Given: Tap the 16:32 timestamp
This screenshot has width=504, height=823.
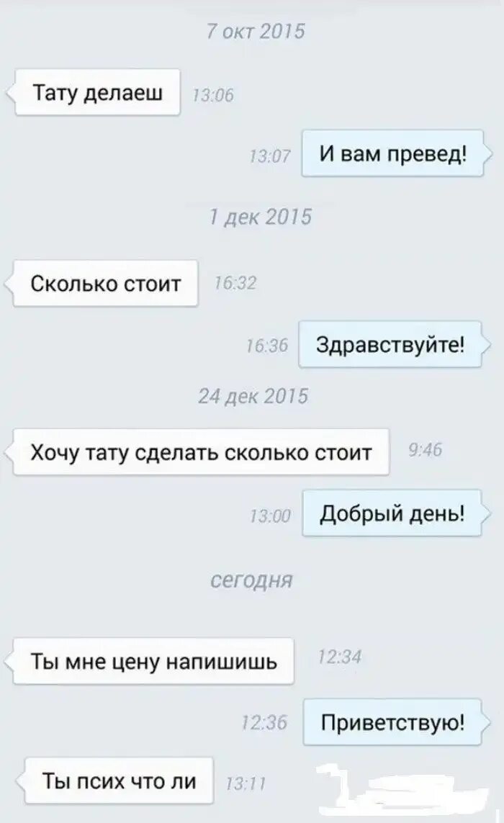Looking at the screenshot, I should pyautogui.click(x=235, y=284).
